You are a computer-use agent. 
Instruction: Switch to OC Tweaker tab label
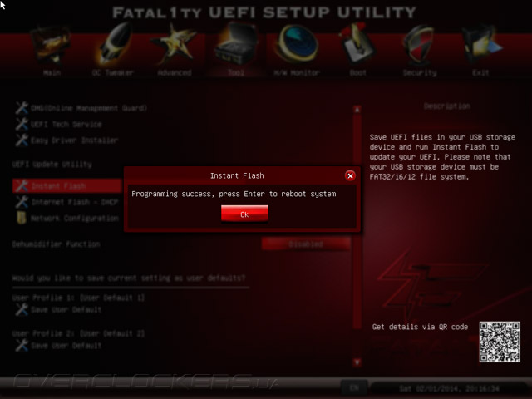[x=113, y=73]
